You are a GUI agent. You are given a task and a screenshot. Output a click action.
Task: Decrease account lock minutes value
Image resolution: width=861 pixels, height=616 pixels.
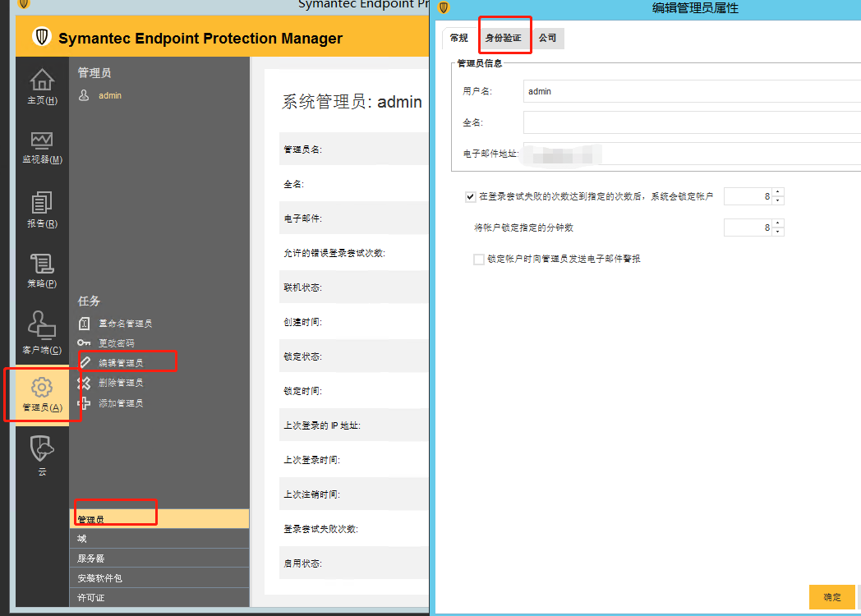click(778, 232)
